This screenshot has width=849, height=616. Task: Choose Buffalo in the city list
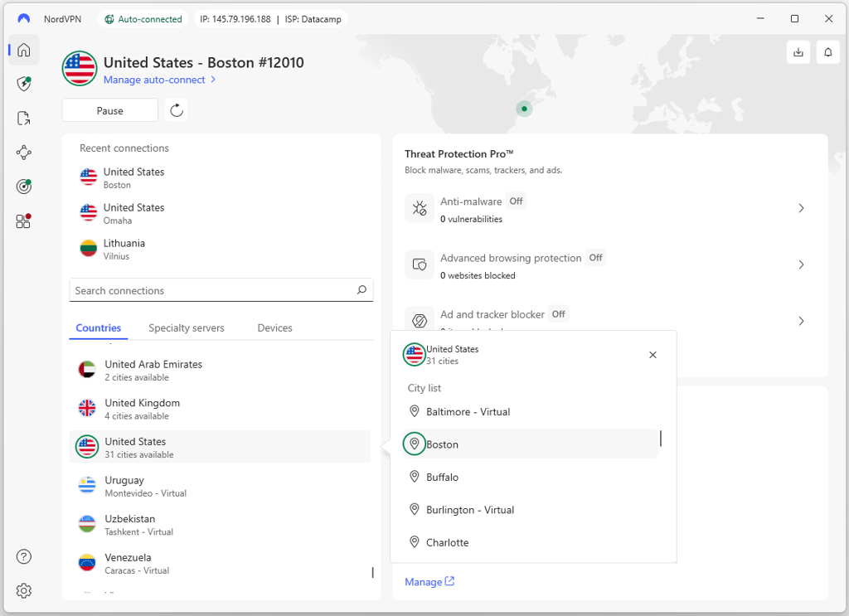coord(530,477)
